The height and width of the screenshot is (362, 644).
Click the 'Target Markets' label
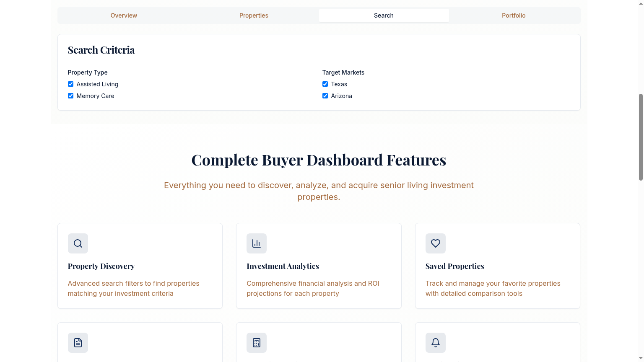tap(343, 72)
